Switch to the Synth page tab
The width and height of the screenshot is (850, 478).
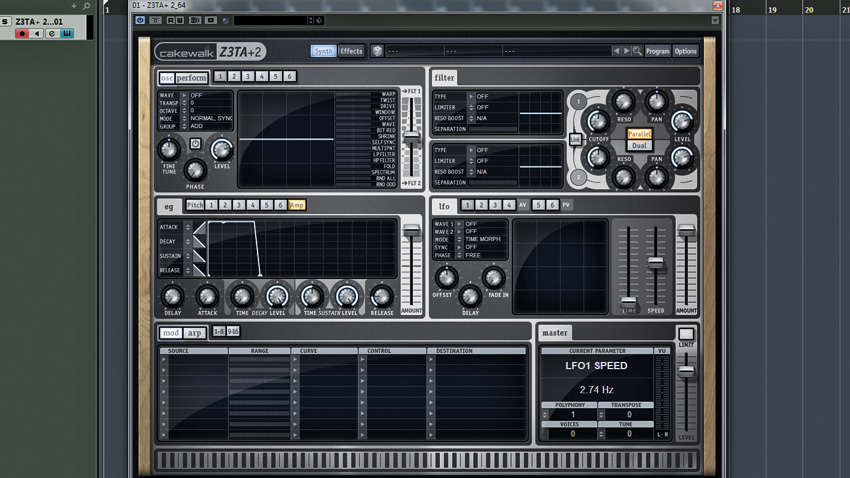(x=323, y=51)
